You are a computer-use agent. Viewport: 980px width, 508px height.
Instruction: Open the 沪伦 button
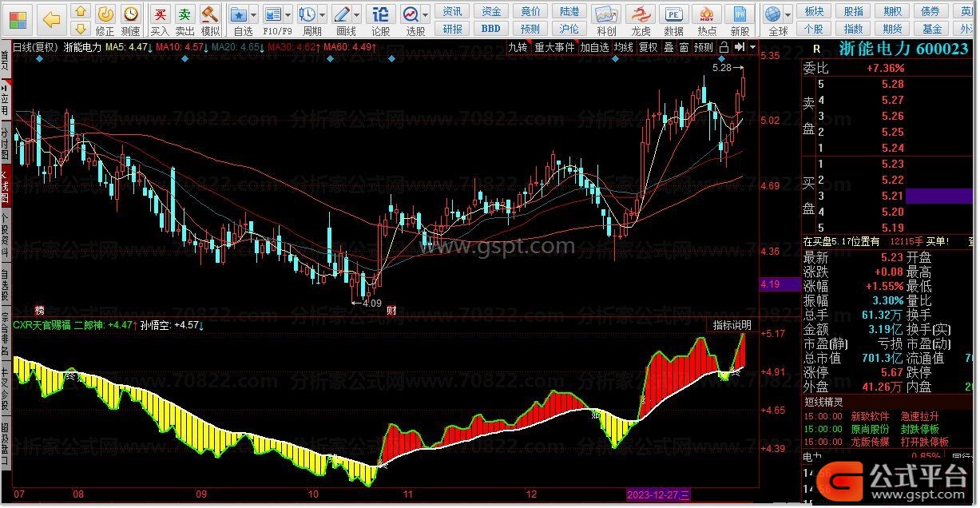[x=569, y=29]
